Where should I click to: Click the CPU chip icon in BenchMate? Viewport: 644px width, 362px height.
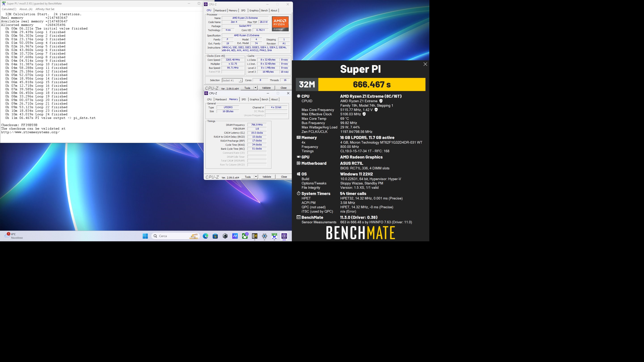(299, 96)
